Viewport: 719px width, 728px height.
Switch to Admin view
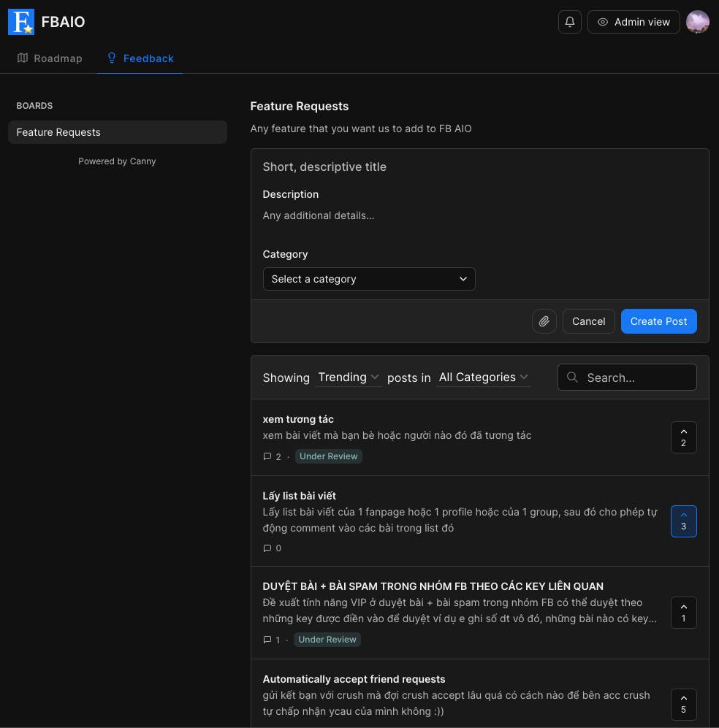[x=634, y=22]
